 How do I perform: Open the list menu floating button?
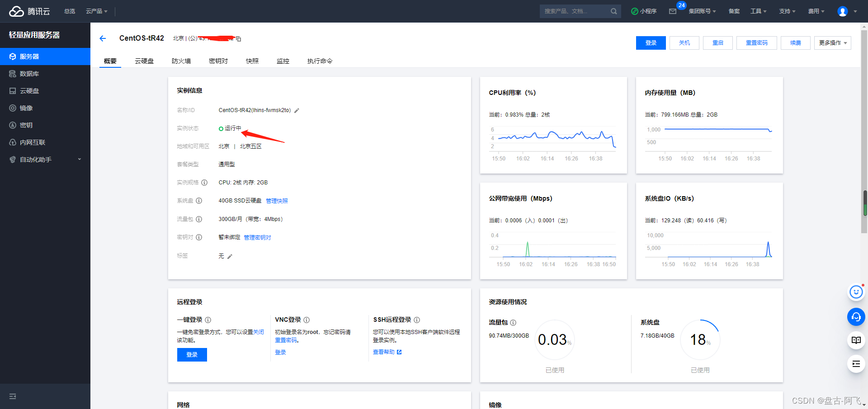click(856, 364)
